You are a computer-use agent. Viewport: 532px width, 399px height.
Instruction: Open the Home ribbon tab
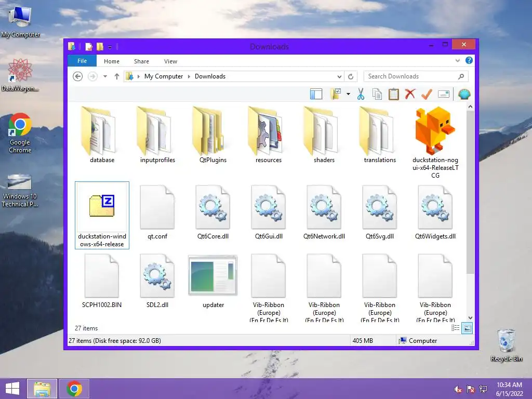click(x=112, y=61)
